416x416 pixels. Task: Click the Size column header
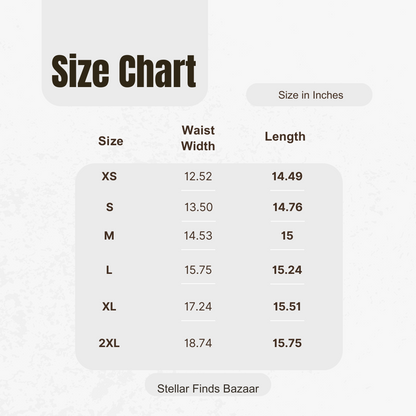[111, 141]
